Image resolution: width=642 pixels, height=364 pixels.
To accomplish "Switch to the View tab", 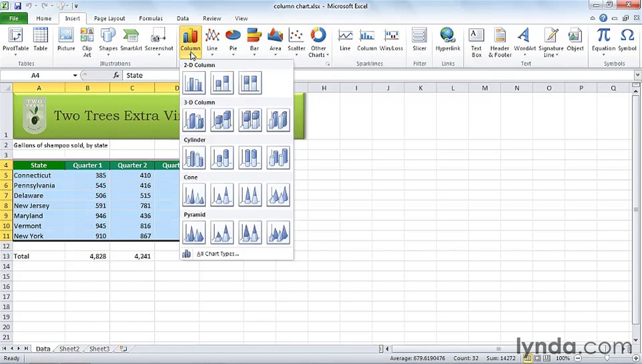I will [241, 18].
